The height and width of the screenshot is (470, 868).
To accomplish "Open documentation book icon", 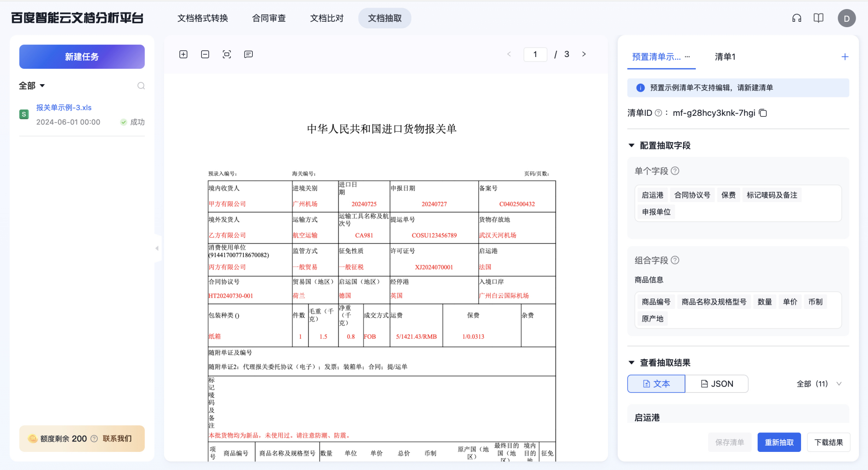I will (819, 18).
